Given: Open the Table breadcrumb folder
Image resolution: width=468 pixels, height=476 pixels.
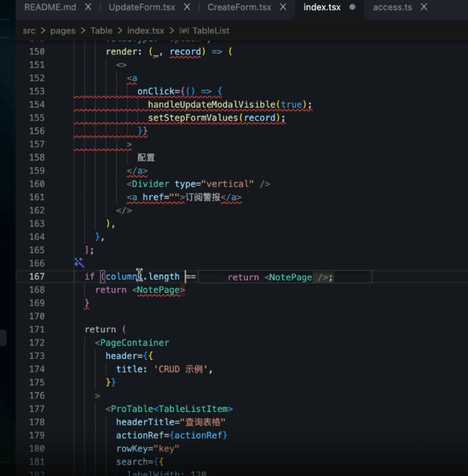Looking at the screenshot, I should [x=102, y=30].
